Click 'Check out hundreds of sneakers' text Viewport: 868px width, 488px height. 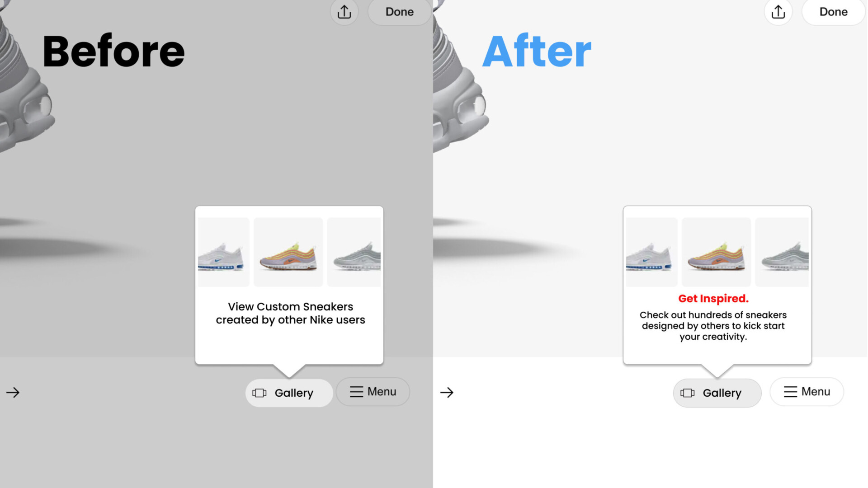tap(713, 315)
